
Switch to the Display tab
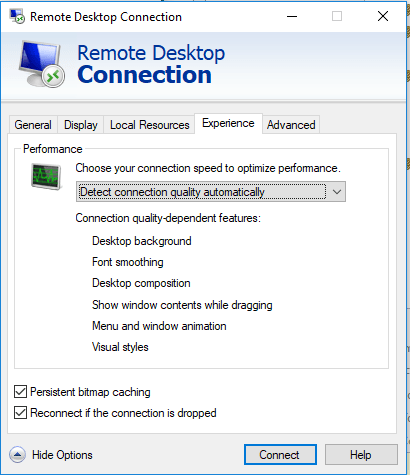(81, 125)
